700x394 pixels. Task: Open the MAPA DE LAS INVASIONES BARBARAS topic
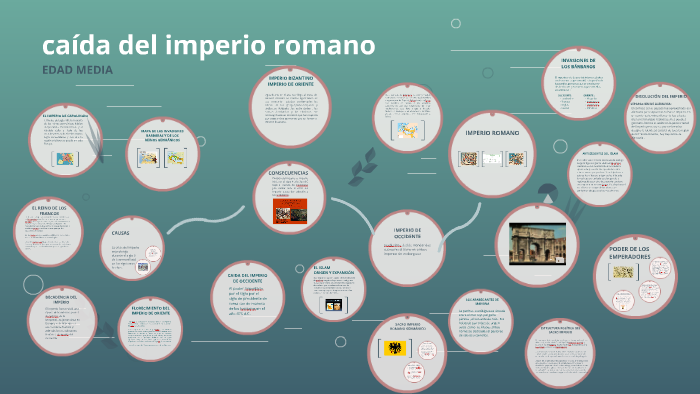pos(162,154)
